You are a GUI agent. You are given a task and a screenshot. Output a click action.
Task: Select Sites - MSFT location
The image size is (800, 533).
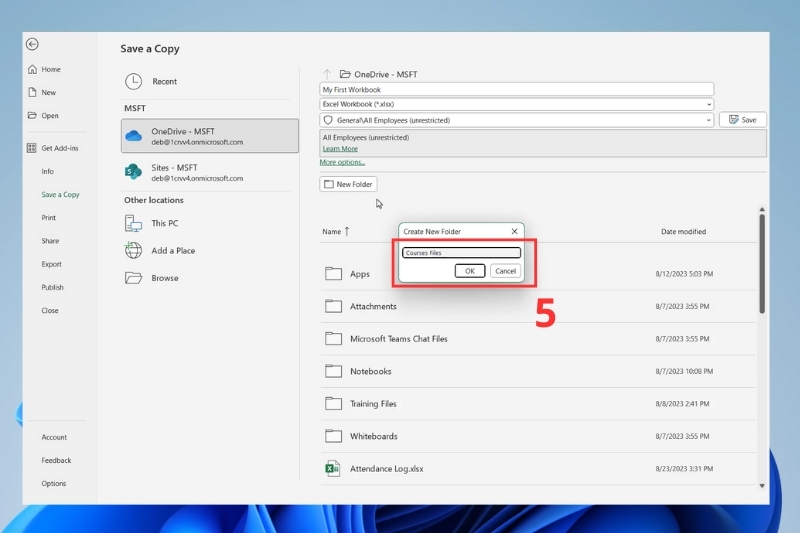210,172
